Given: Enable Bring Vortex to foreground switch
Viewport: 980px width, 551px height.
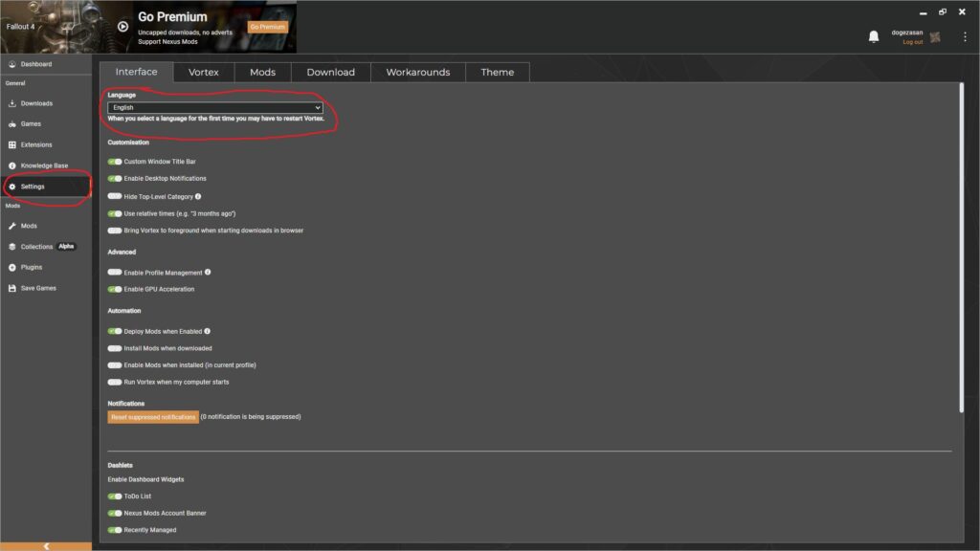Looking at the screenshot, I should point(115,231).
